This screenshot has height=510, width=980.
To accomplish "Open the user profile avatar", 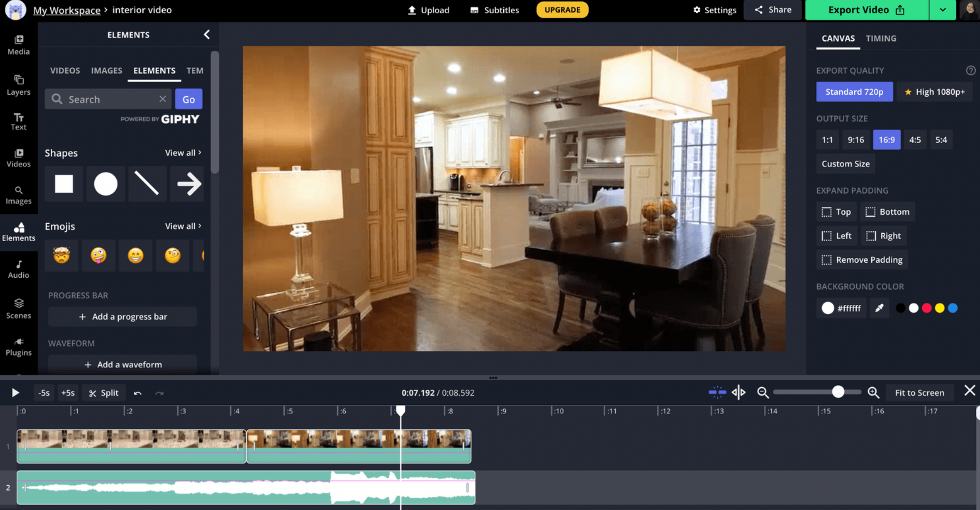I will pos(970,10).
